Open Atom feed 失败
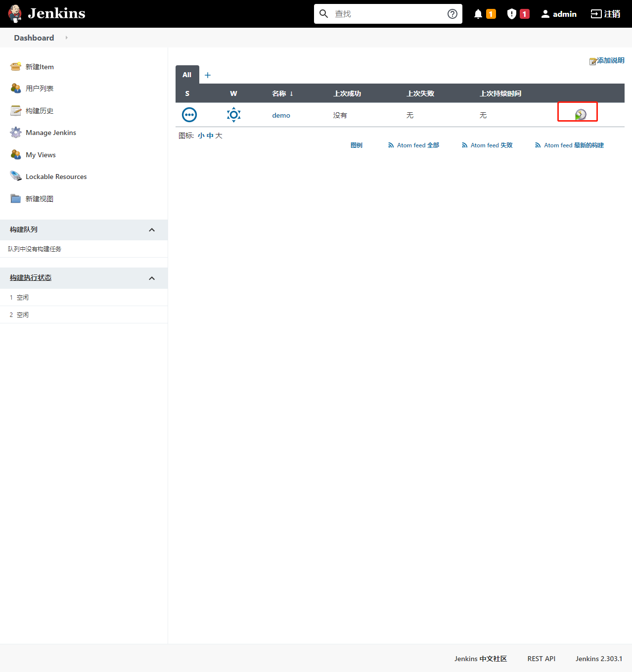632x672 pixels. [487, 145]
